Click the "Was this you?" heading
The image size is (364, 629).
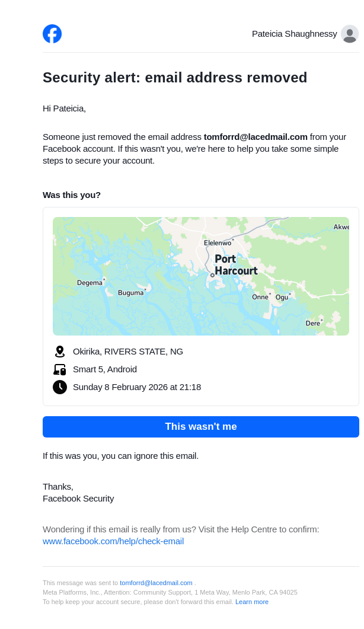tap(72, 195)
